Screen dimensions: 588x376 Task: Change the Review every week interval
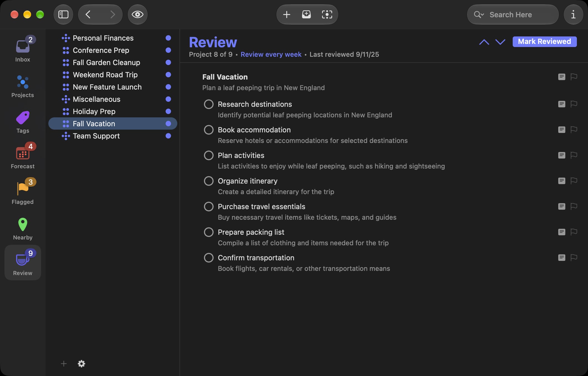pyautogui.click(x=271, y=54)
